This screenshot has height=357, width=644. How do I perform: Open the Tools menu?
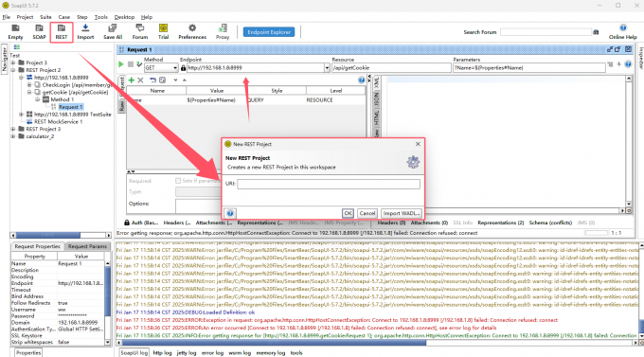[100, 17]
